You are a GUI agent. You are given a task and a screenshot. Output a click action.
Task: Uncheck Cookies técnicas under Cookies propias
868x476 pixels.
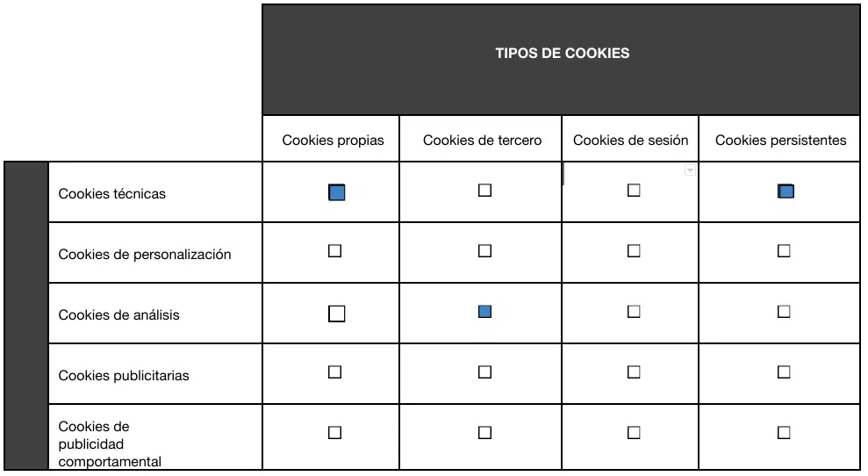click(x=337, y=192)
